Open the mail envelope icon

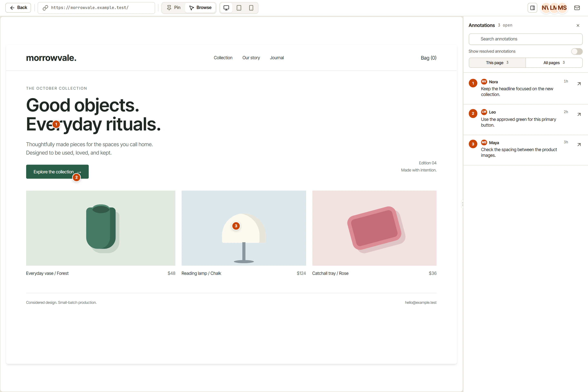tap(577, 8)
